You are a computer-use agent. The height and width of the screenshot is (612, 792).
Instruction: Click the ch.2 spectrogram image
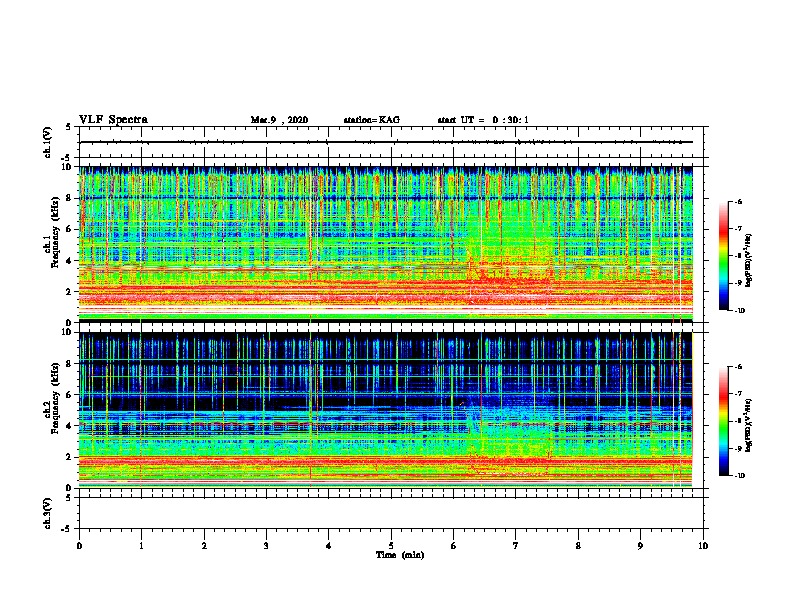click(x=386, y=410)
